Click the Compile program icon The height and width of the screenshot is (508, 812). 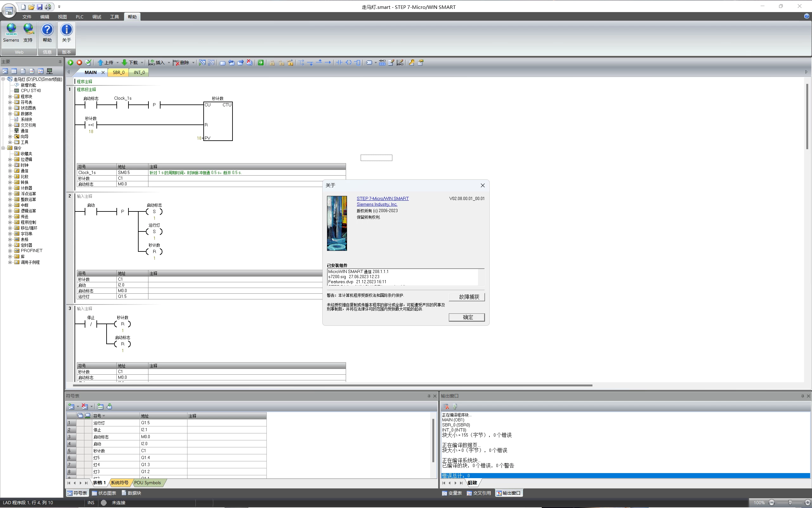click(x=88, y=63)
